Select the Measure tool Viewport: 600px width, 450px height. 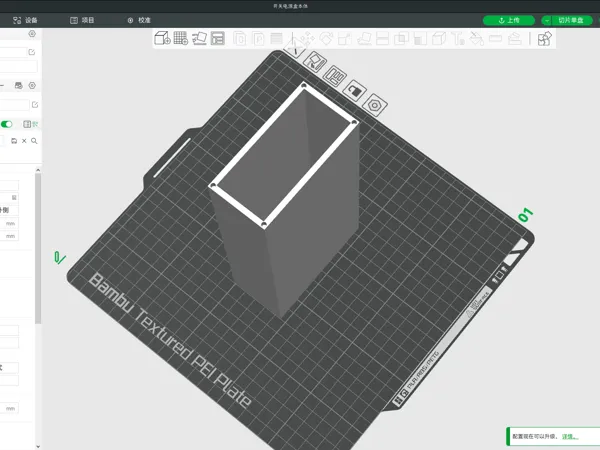495,39
